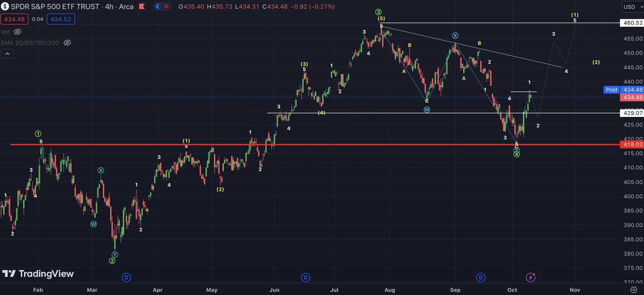
Task: Click the 400.00 price axis label
Action: pos(632,196)
